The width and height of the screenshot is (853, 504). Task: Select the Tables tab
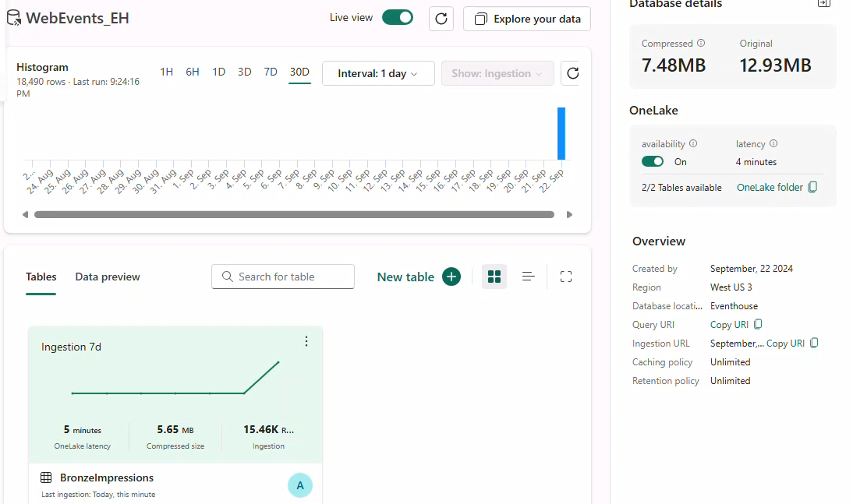pyautogui.click(x=41, y=277)
